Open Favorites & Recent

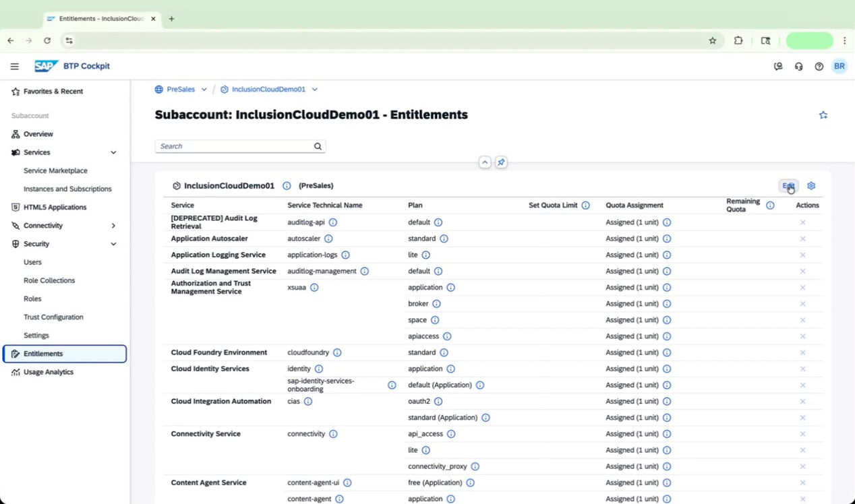click(x=53, y=91)
